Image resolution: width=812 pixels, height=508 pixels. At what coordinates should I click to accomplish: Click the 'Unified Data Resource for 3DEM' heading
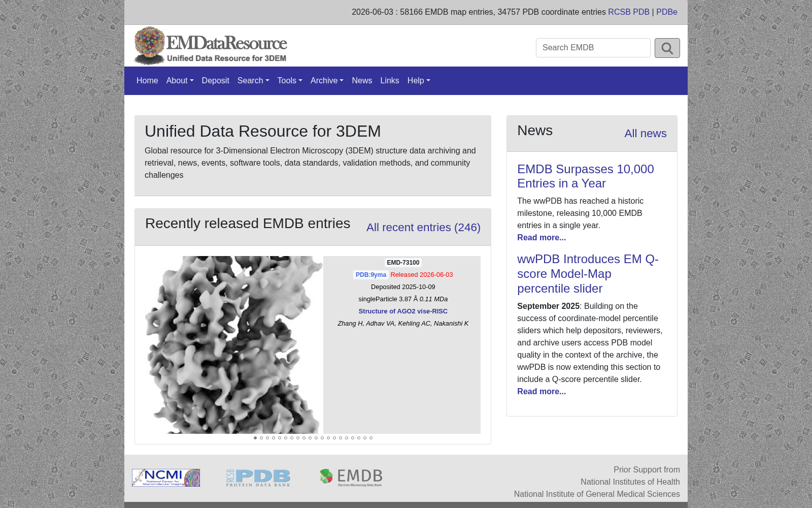pos(263,131)
